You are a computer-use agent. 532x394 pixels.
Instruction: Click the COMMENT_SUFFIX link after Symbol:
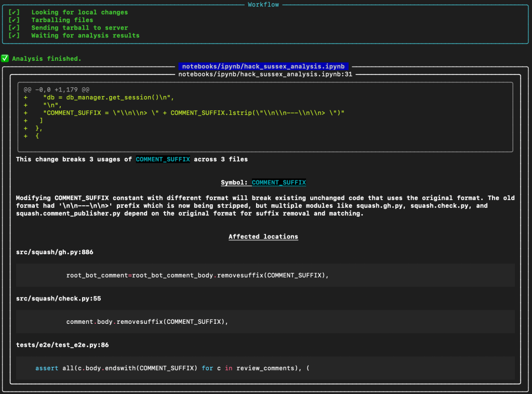(278, 182)
